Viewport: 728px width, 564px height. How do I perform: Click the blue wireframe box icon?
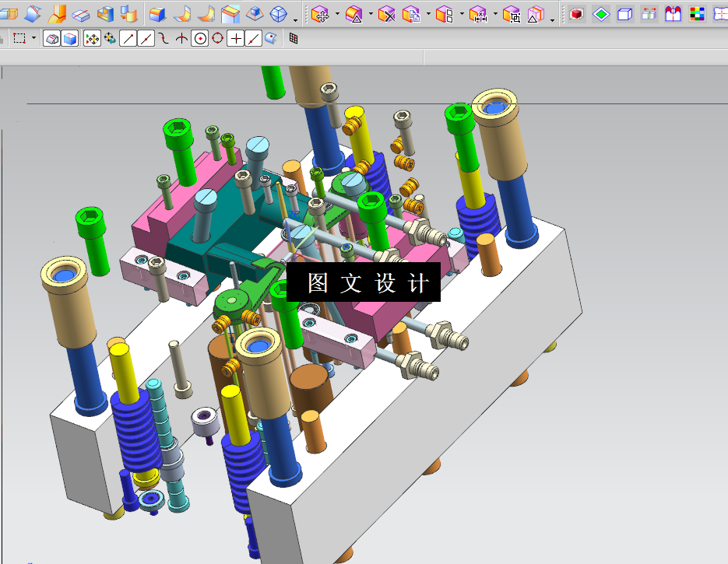pyautogui.click(x=625, y=14)
